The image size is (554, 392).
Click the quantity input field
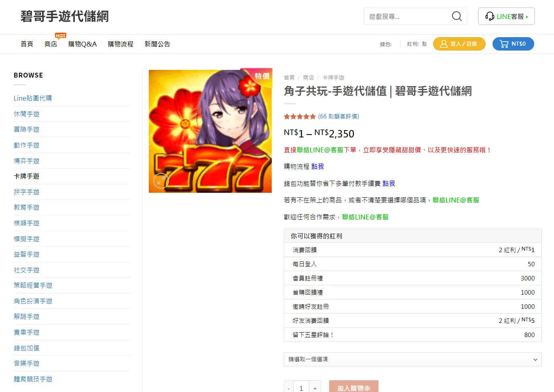point(301,387)
